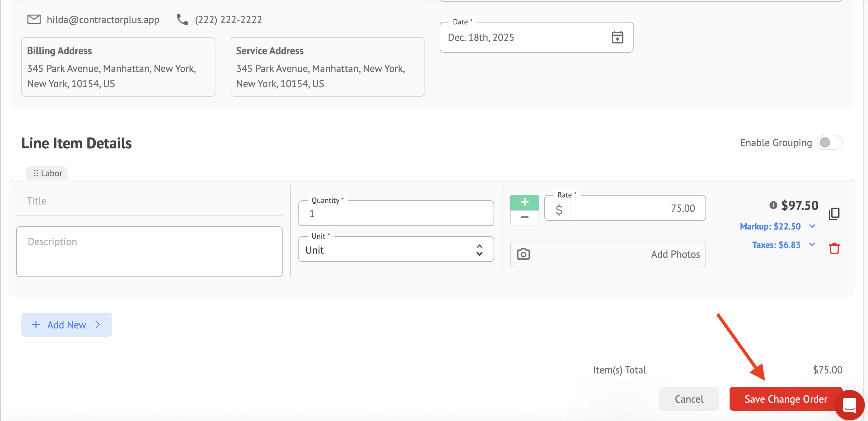
Task: Click the info icon beside $97.50
Action: (x=773, y=205)
